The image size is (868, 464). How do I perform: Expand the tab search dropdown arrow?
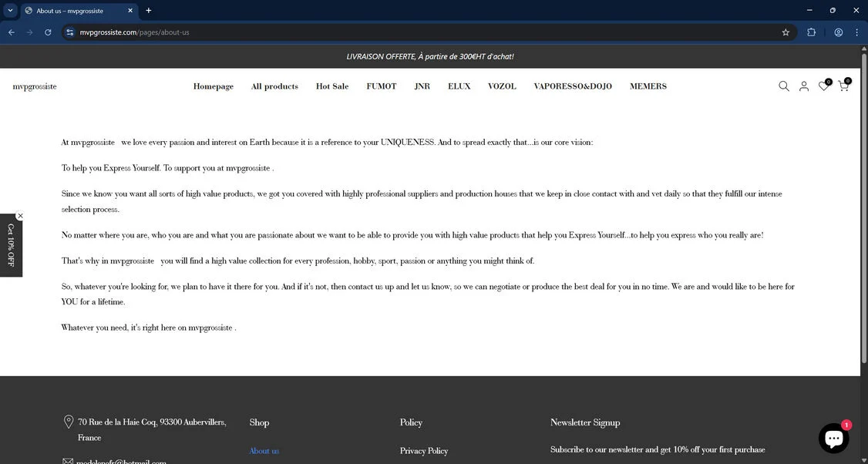[x=10, y=11]
